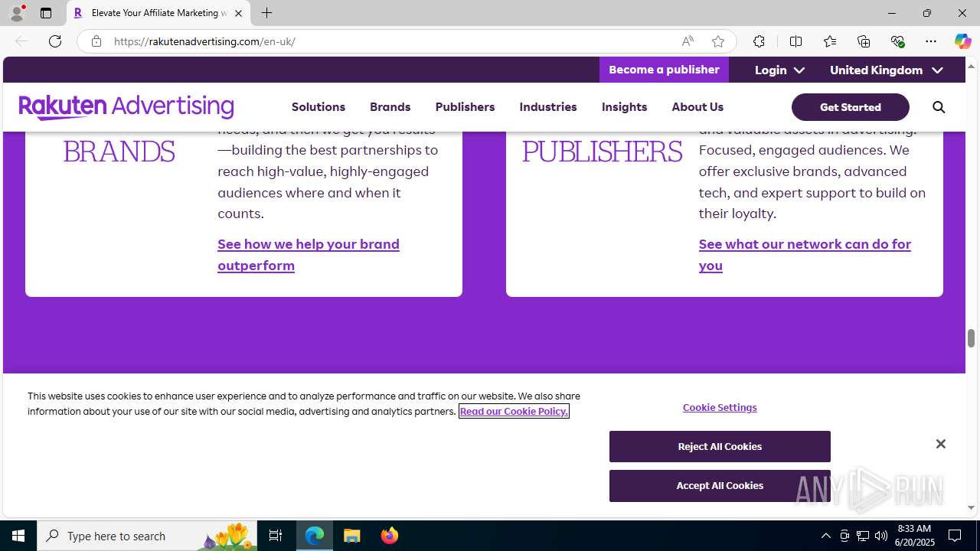The width and height of the screenshot is (980, 551).
Task: Follow See what our network can do link
Action: 805,255
